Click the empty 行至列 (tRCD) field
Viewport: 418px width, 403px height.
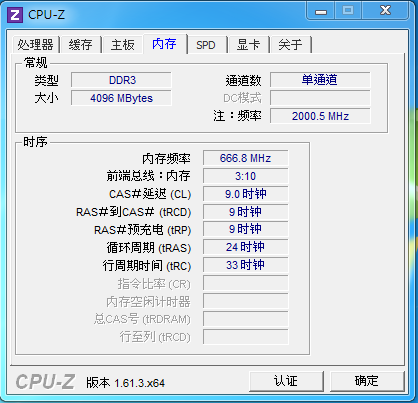click(246, 337)
